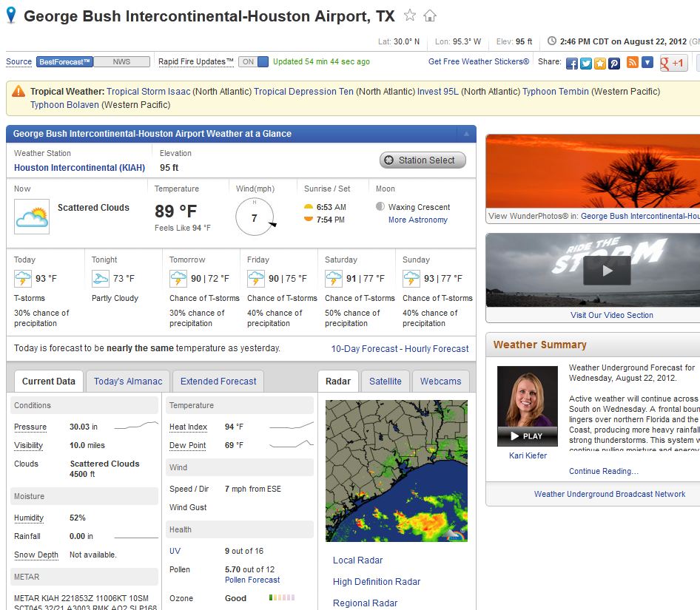The width and height of the screenshot is (700, 610).
Task: Click the sunrise icon beside 6:53 AM
Action: click(x=308, y=207)
